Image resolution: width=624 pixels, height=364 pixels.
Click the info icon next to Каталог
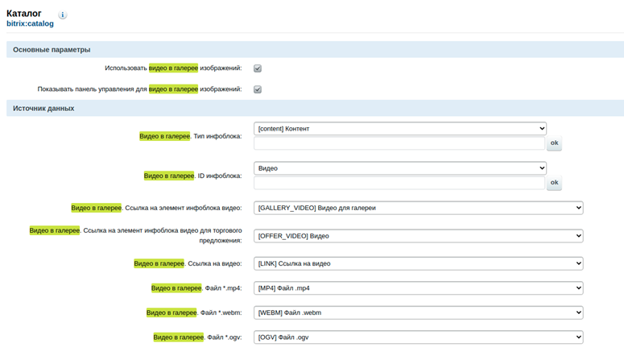(x=63, y=15)
